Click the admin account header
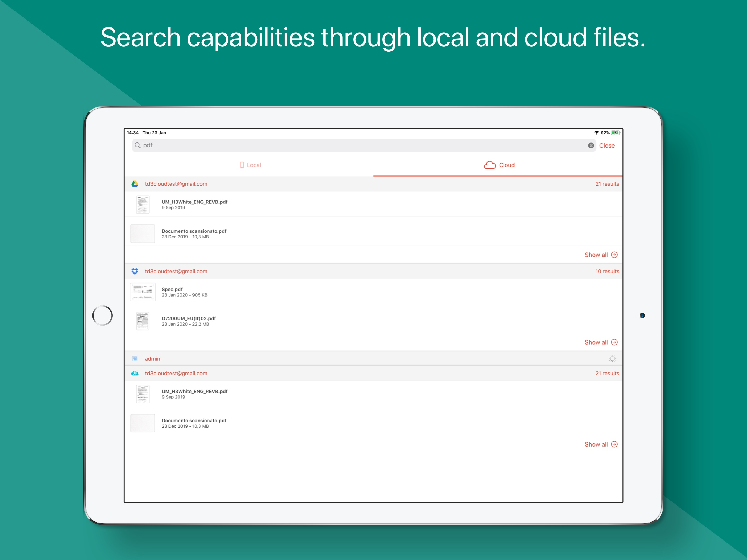The height and width of the screenshot is (560, 747). pyautogui.click(x=153, y=359)
